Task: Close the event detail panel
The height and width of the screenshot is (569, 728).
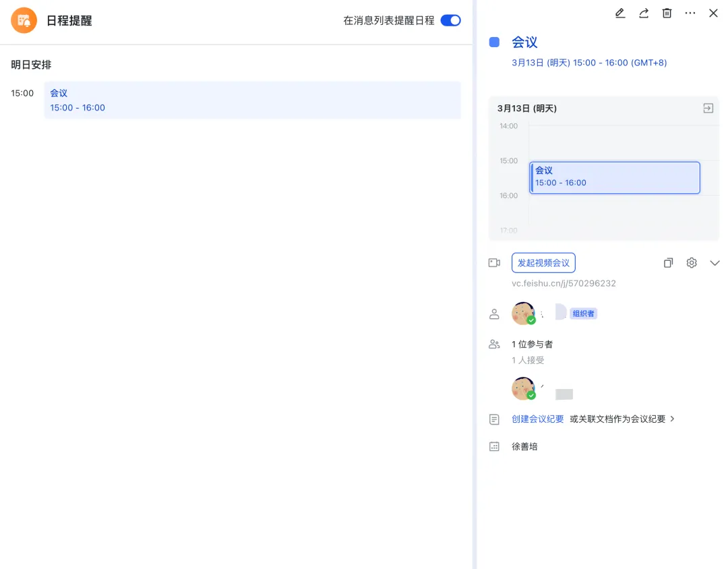Action: pyautogui.click(x=714, y=13)
